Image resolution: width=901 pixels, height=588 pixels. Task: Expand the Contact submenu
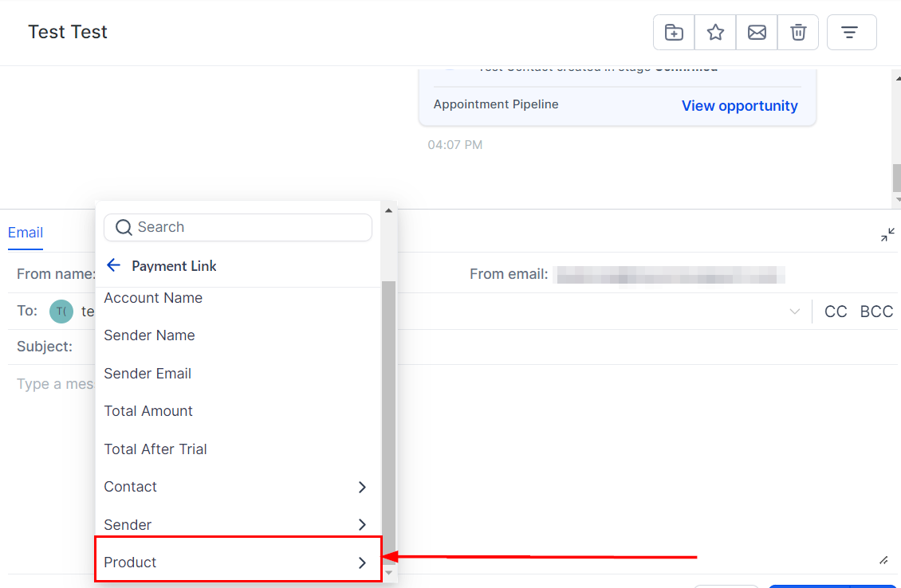[361, 487]
